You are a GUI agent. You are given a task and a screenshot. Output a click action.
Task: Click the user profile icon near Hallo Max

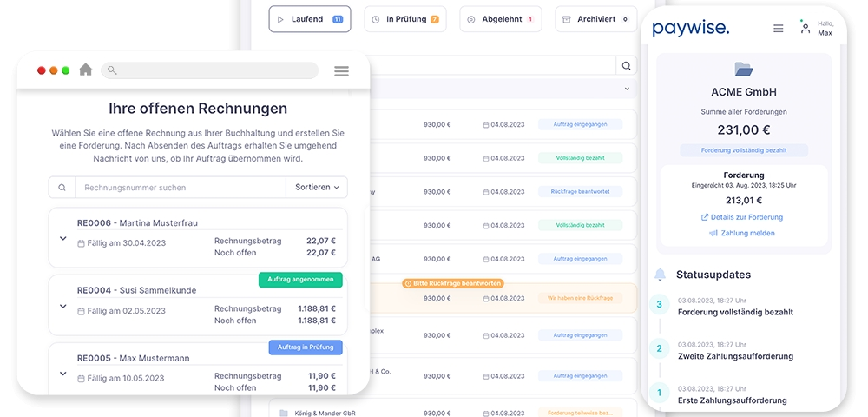pos(805,29)
